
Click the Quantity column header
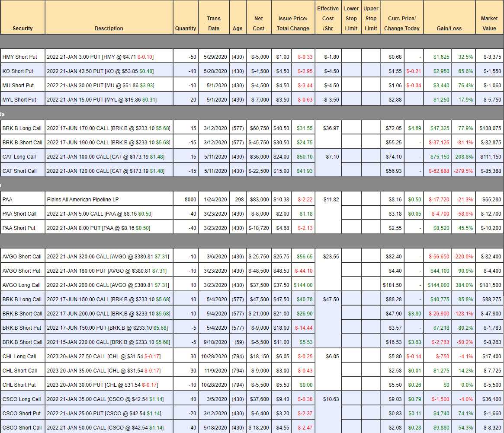coord(186,29)
